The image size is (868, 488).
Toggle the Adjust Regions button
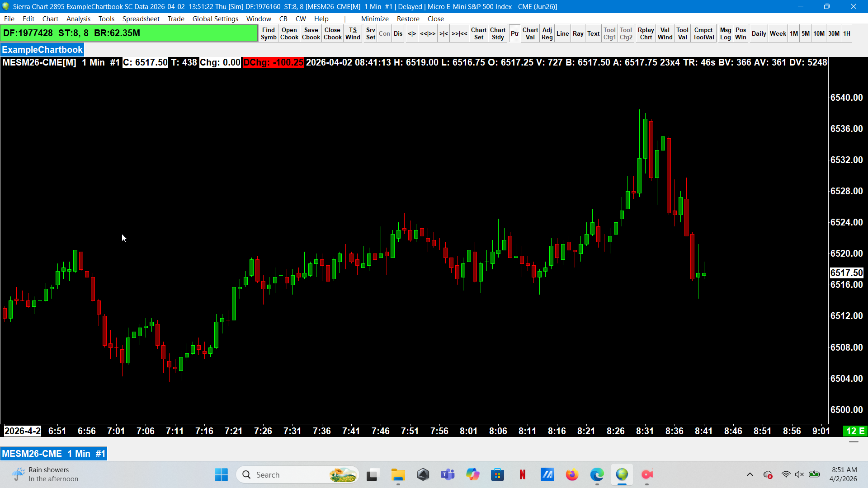tap(547, 33)
